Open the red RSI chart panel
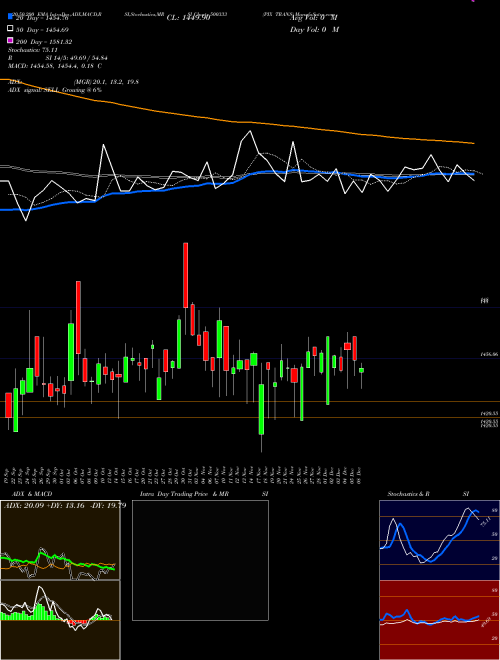Screen dimensions: 500x660 point(439,620)
